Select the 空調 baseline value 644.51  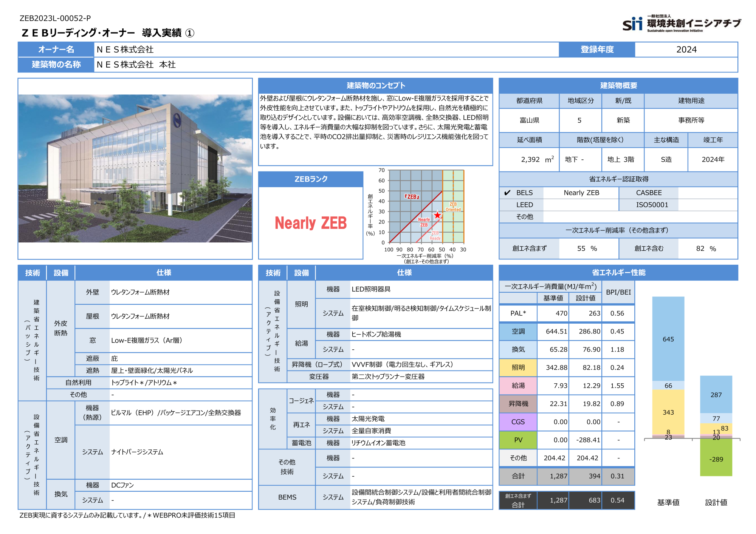point(556,332)
